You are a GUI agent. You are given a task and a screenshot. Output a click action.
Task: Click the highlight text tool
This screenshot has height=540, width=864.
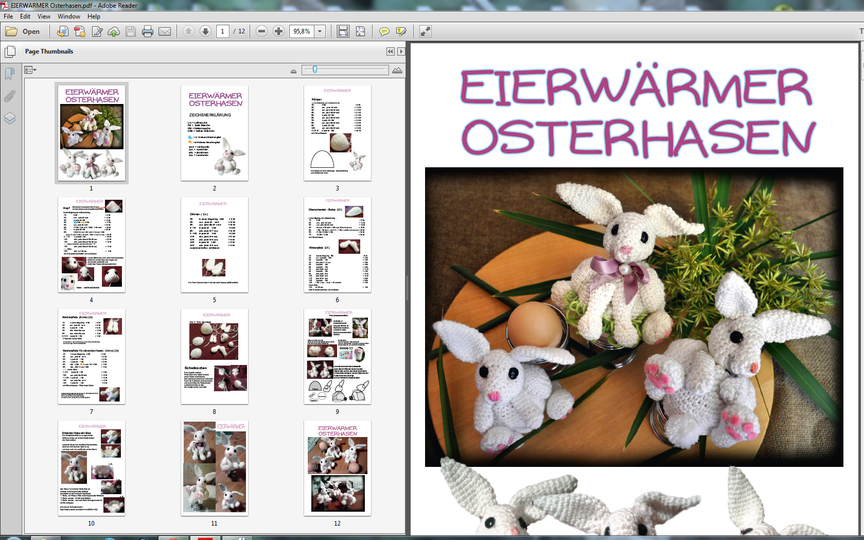[x=401, y=31]
